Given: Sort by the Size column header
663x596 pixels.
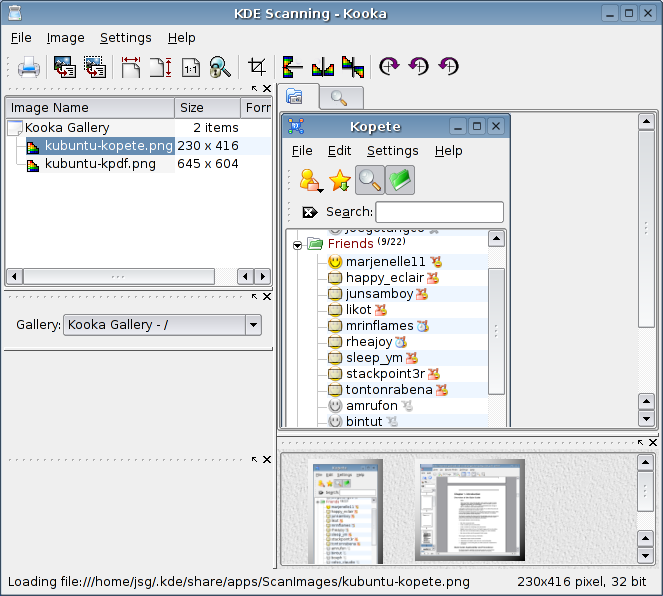Looking at the screenshot, I should pyautogui.click(x=207, y=108).
